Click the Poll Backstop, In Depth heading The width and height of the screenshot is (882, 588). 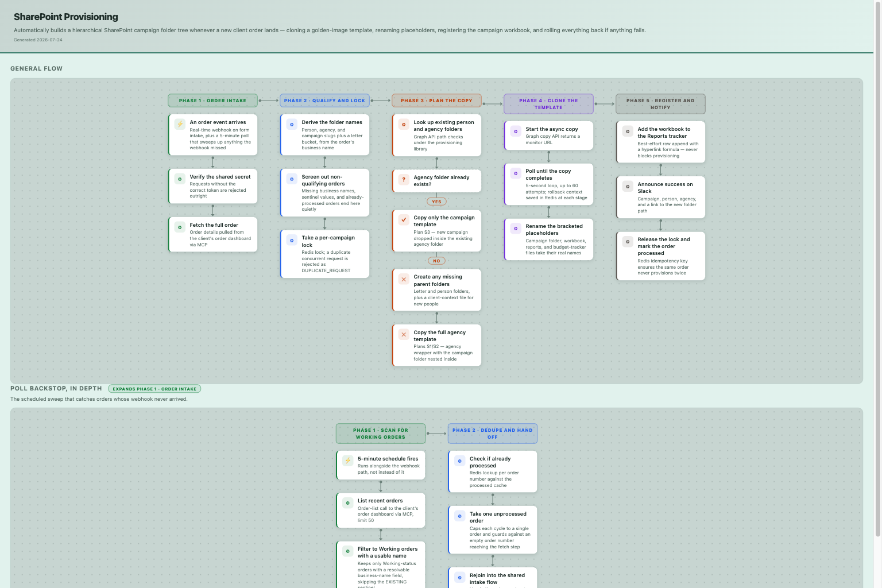click(56, 389)
